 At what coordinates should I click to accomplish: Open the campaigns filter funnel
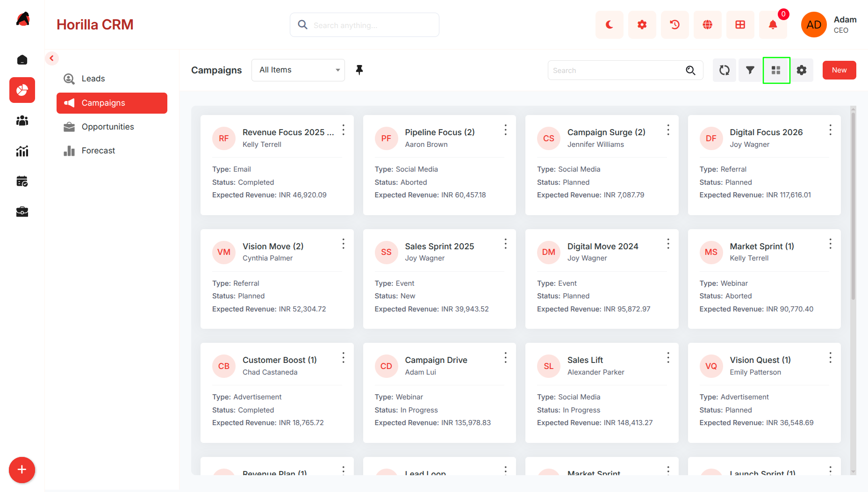pos(750,70)
